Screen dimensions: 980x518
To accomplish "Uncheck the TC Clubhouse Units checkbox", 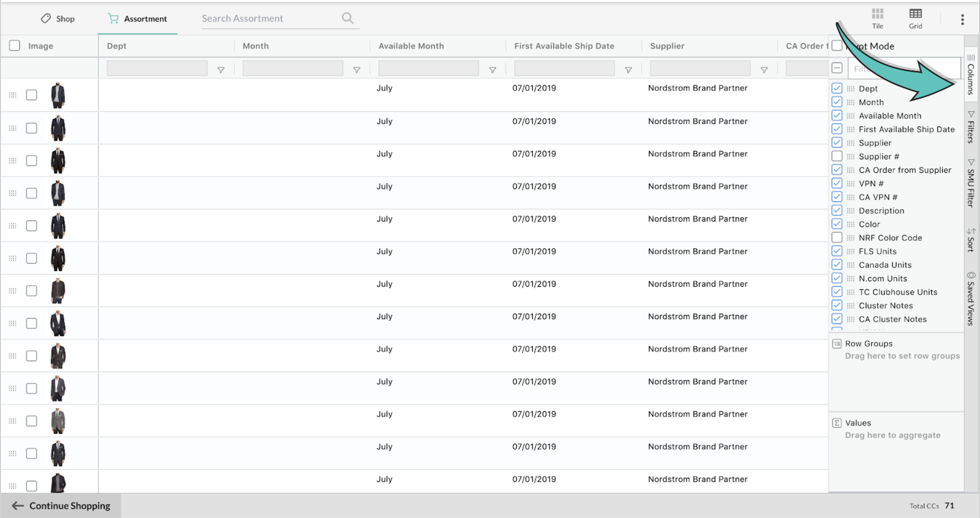I will pyautogui.click(x=837, y=292).
